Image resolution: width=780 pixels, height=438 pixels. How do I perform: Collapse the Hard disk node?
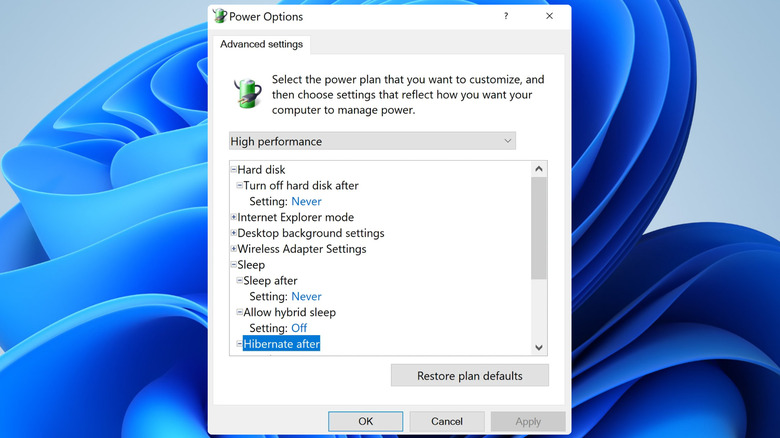[x=233, y=170]
